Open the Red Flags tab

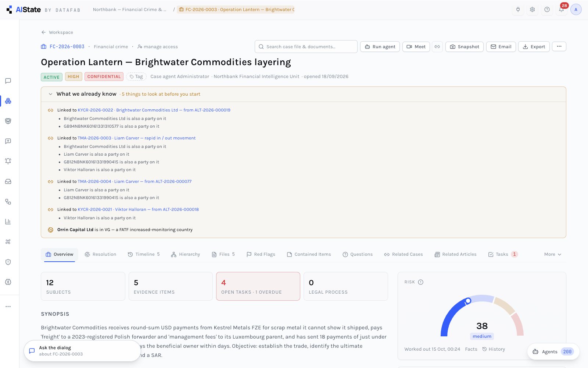pos(261,254)
